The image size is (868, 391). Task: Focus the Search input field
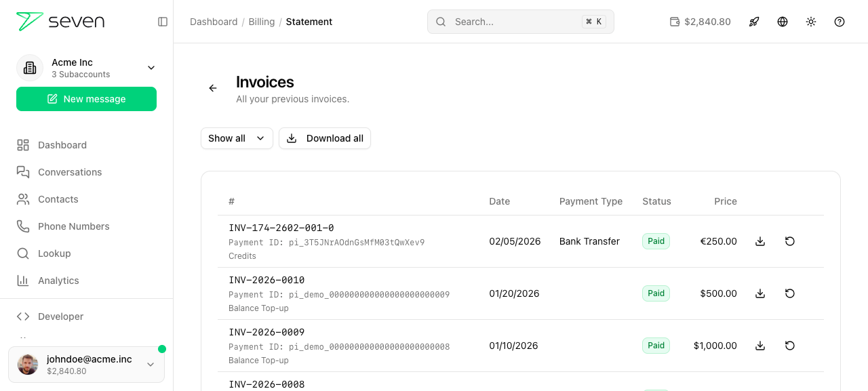click(521, 22)
